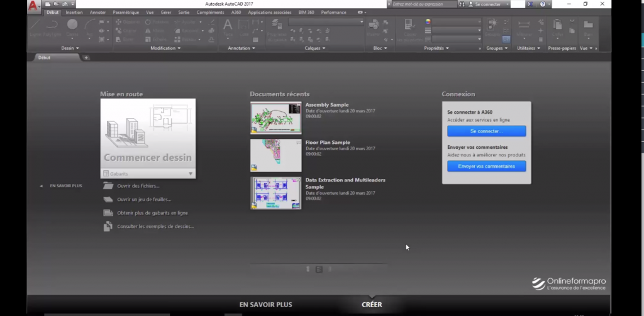Open the BIM 360 ribbon tab
Viewport: 644px width, 316px height.
(306, 13)
